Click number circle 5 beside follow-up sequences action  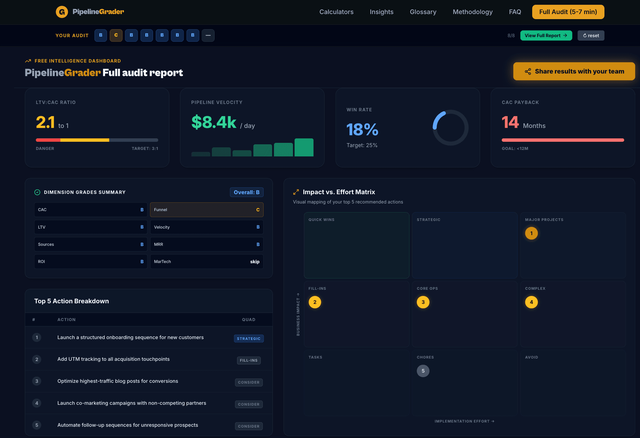[x=37, y=425]
